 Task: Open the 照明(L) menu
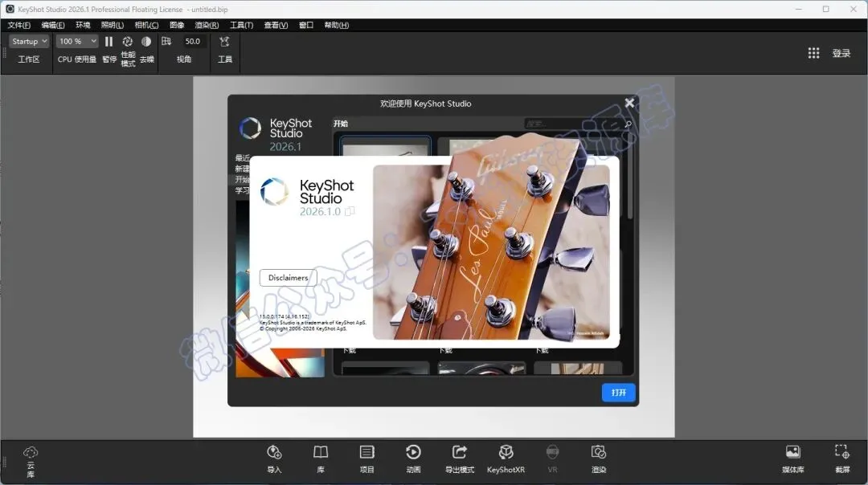(113, 25)
